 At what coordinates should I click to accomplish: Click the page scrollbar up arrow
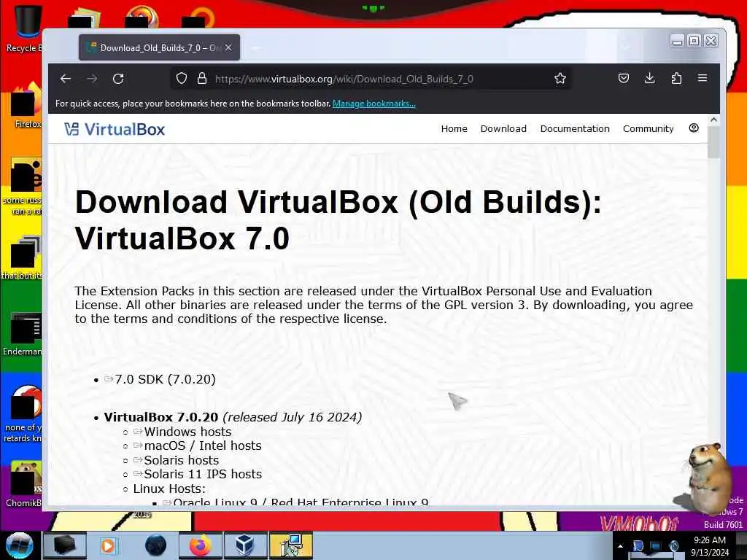click(713, 120)
